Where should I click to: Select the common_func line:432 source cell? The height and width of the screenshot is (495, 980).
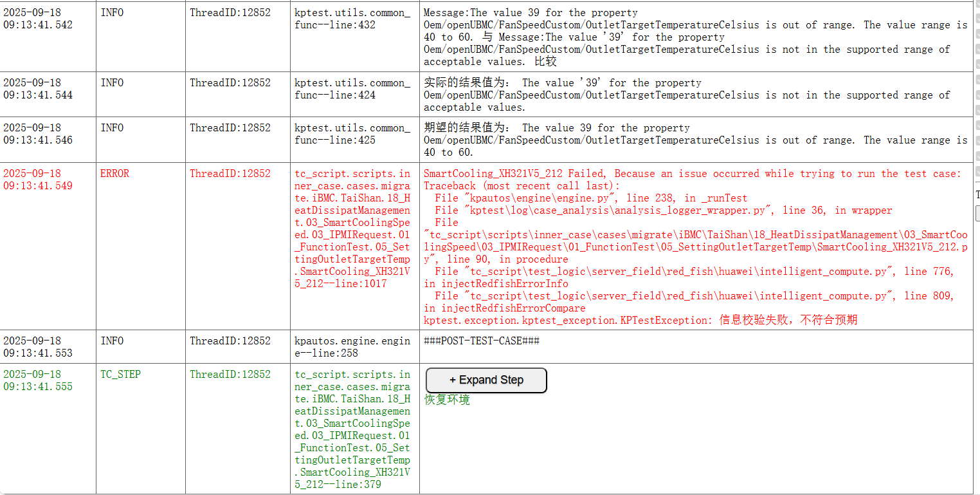tap(352, 19)
